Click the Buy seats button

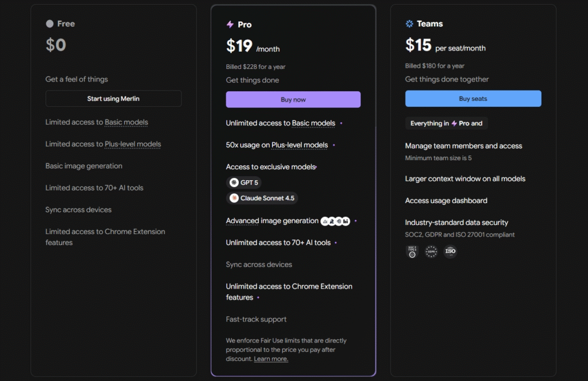473,98
